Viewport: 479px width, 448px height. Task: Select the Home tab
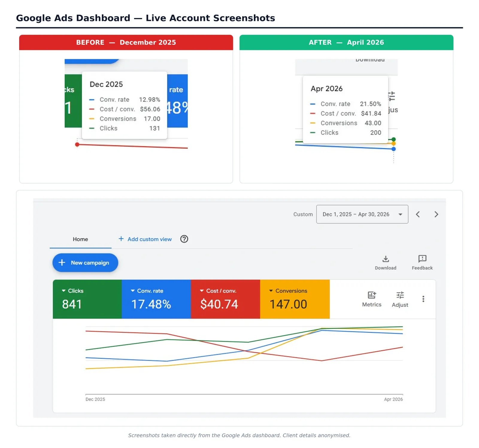click(80, 239)
